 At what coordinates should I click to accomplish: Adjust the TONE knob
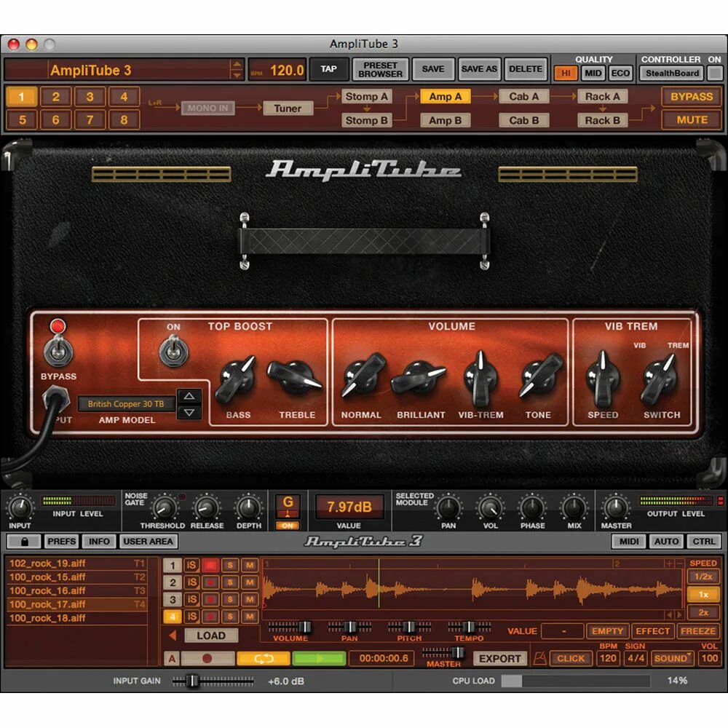(540, 375)
